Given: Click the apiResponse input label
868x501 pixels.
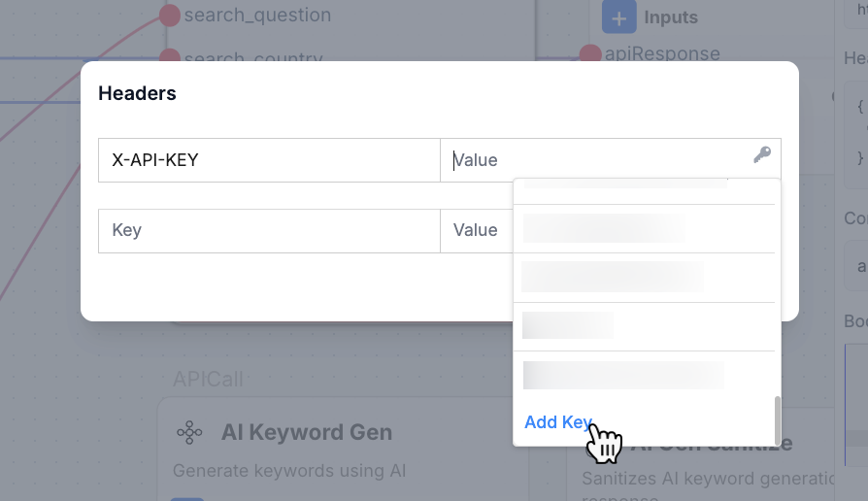Looking at the screenshot, I should pos(662,53).
